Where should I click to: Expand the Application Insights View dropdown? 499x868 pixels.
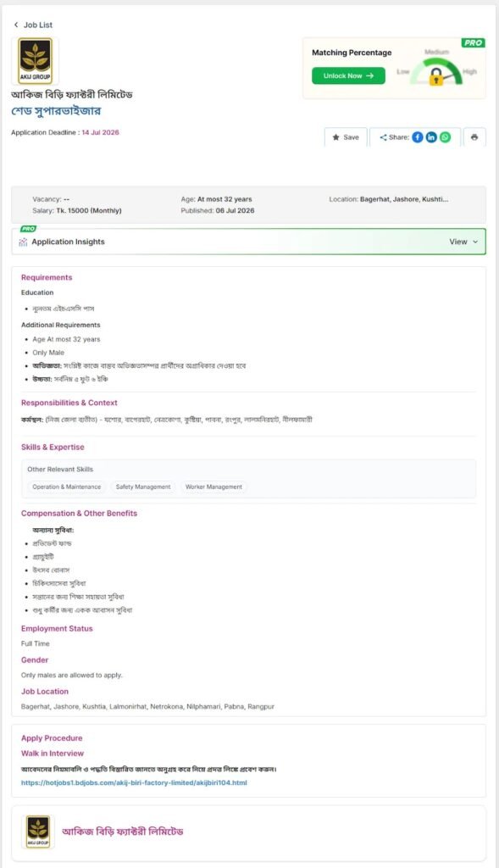click(463, 242)
